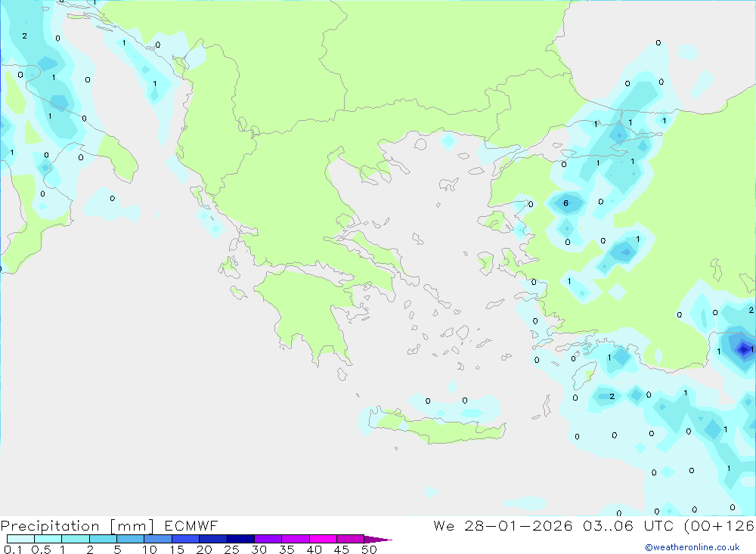Pick the 30–35 mm violet legend swatch
756x554 pixels.
[x=268, y=539]
